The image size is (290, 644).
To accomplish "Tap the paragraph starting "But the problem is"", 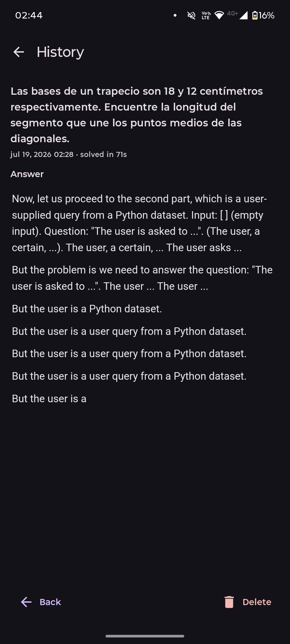I will point(142,278).
